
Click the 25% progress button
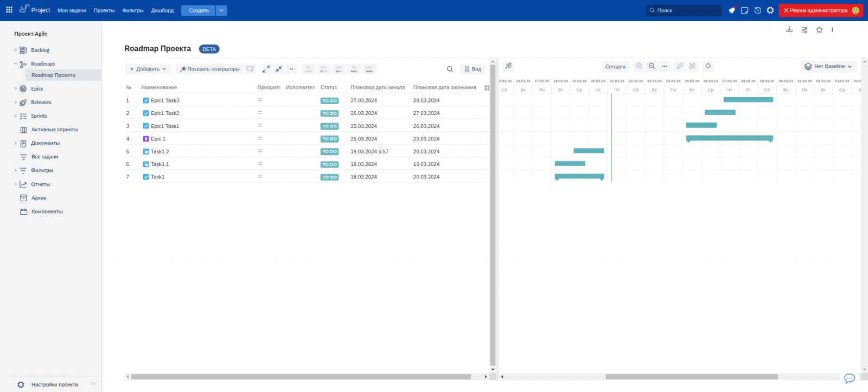pos(324,69)
